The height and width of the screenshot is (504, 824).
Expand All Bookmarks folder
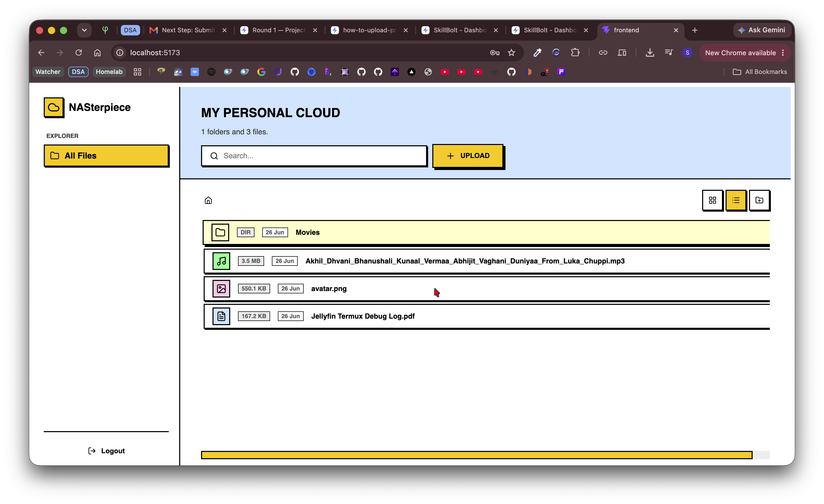[x=759, y=72]
